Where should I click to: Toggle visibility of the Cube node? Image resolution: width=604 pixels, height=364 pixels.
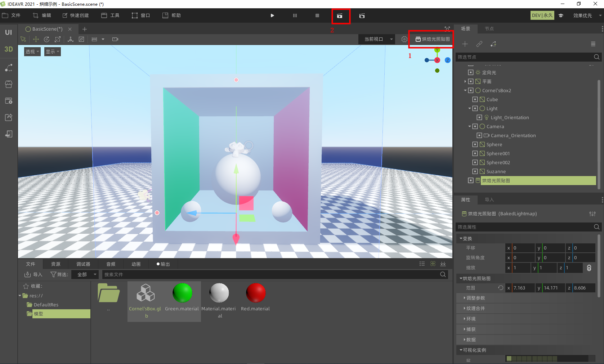click(475, 99)
